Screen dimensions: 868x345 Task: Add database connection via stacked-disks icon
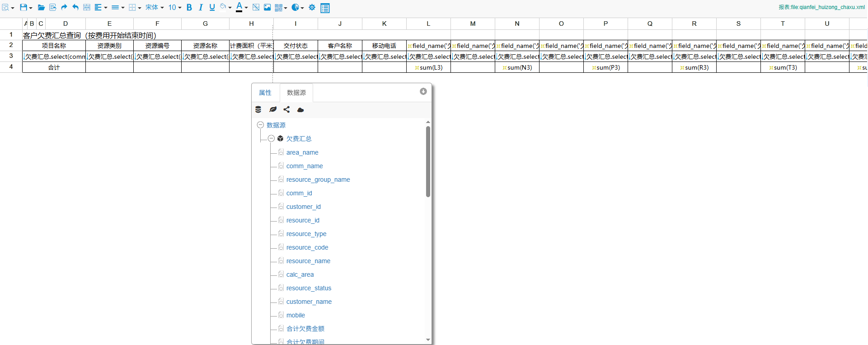pyautogui.click(x=258, y=109)
